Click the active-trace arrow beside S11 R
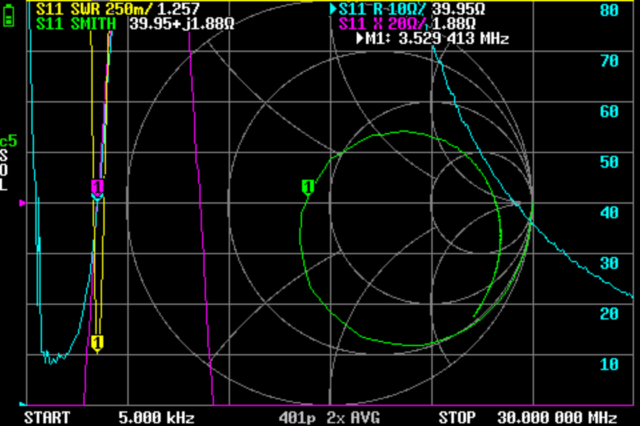This screenshot has height=426, width=640. (333, 8)
